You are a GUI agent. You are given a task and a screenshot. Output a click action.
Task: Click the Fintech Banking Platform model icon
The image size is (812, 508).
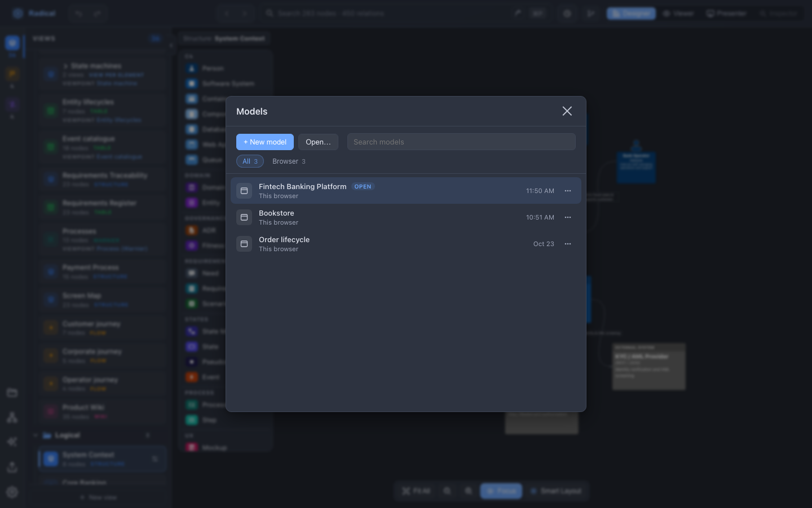tap(244, 191)
